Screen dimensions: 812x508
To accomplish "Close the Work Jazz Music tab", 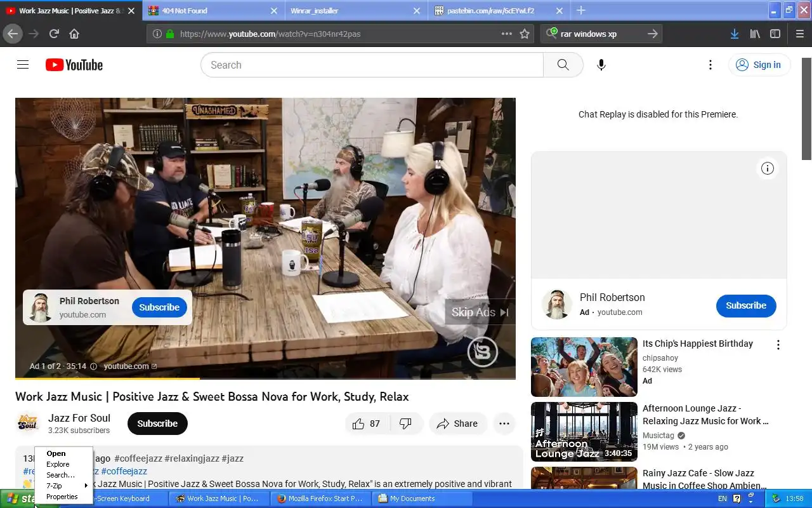I will tap(131, 11).
